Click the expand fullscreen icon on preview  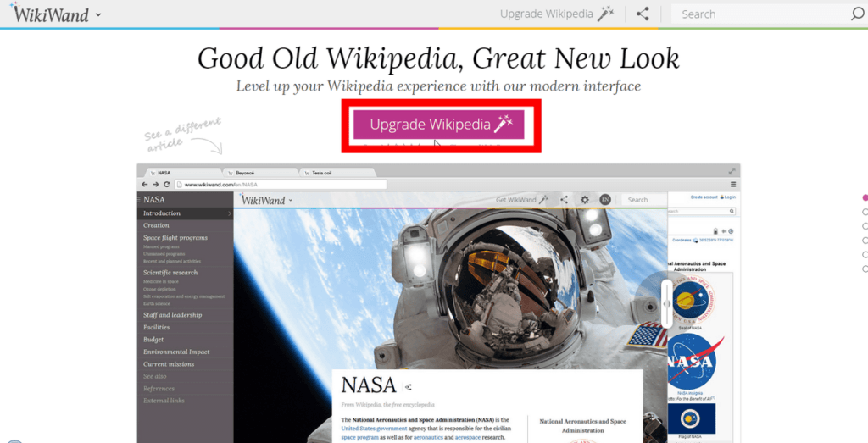(x=732, y=171)
